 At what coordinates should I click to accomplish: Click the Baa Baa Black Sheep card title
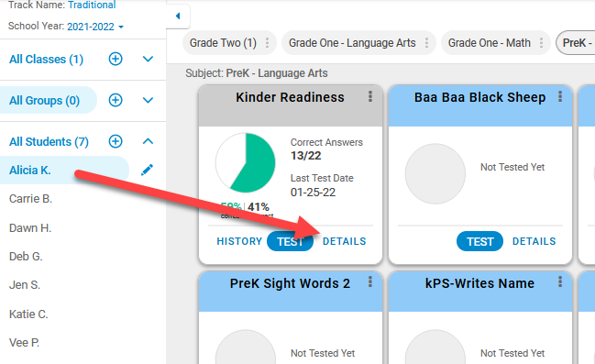click(479, 97)
